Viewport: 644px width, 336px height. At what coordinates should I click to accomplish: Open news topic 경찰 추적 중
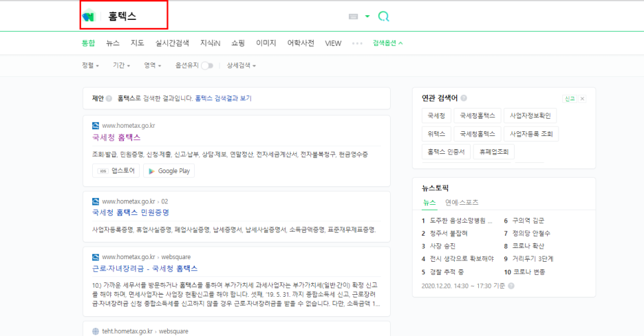(447, 272)
